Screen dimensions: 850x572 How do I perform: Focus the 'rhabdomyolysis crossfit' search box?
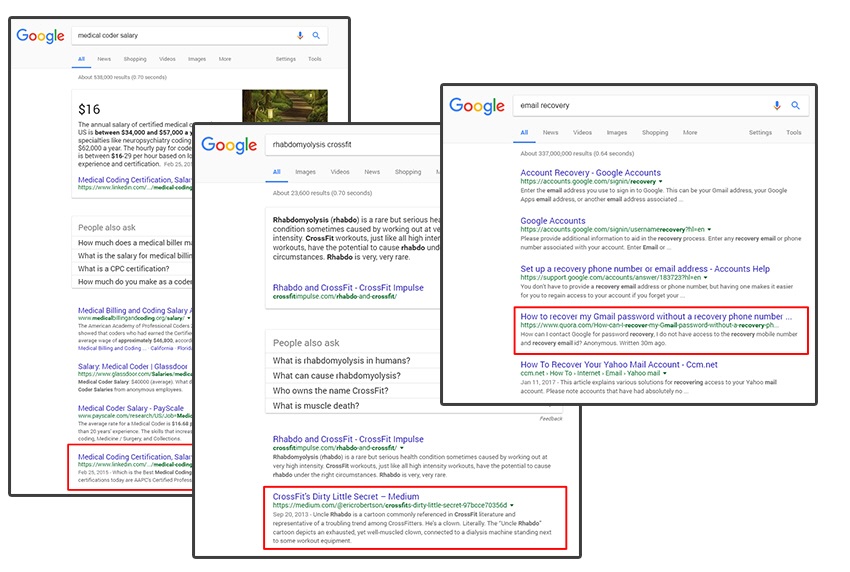(x=352, y=145)
